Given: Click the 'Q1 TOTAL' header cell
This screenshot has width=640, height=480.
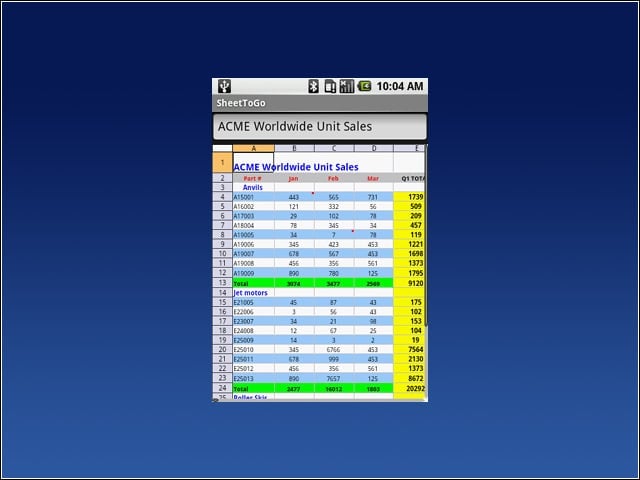Looking at the screenshot, I should point(409,178).
